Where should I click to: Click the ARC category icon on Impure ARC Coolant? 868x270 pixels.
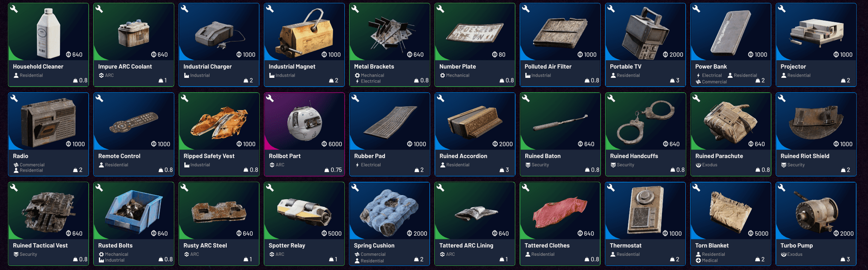(101, 75)
